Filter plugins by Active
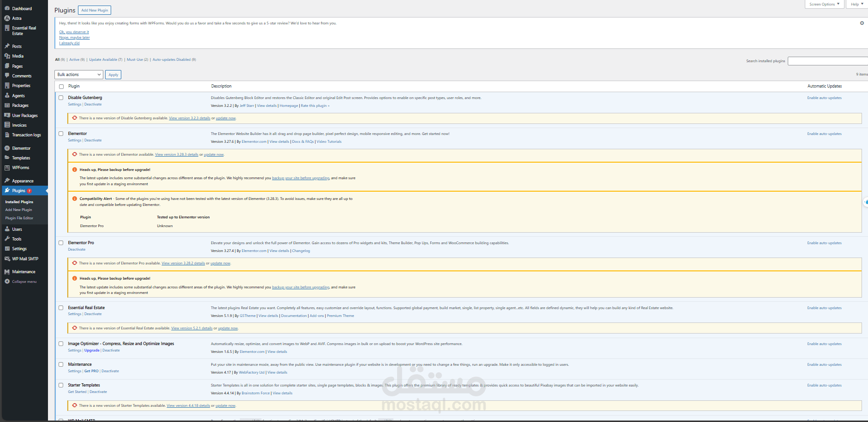868x422 pixels. pyautogui.click(x=77, y=59)
